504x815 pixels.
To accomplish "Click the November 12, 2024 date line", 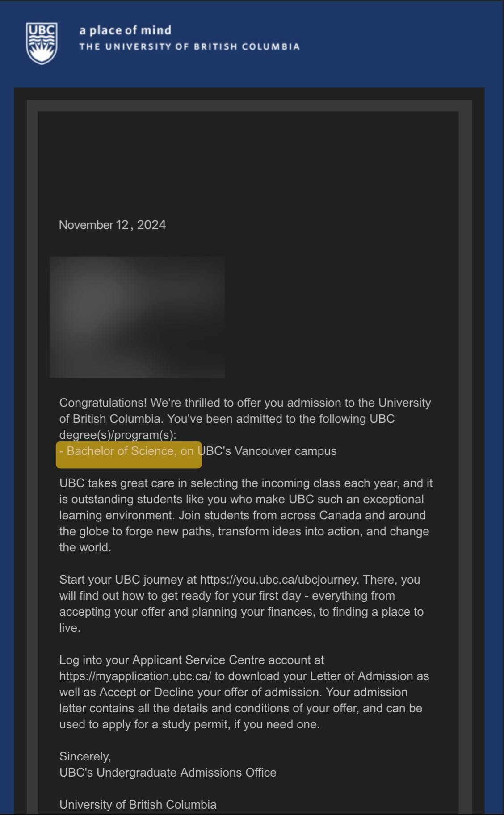I will click(112, 225).
